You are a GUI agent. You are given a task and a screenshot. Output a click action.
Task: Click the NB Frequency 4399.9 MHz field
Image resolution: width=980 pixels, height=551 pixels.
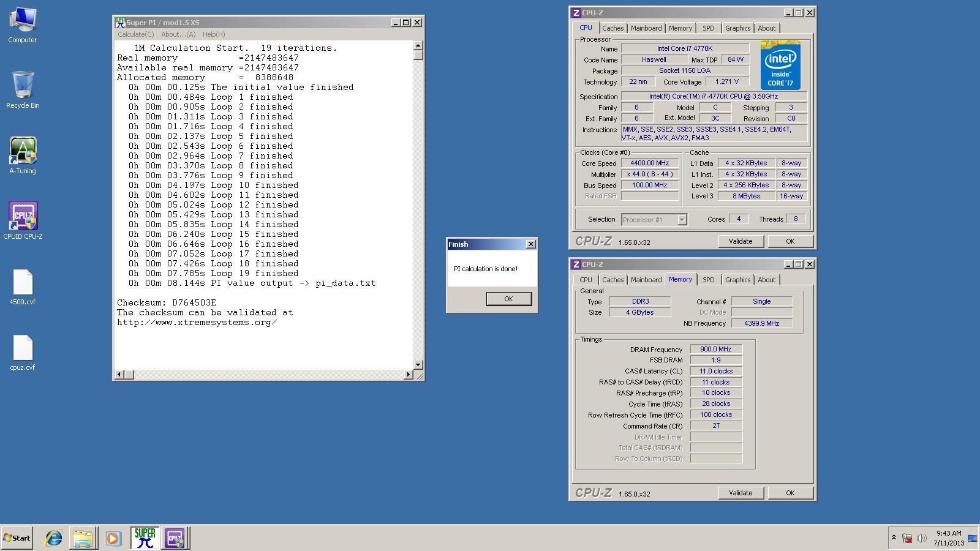(x=762, y=323)
